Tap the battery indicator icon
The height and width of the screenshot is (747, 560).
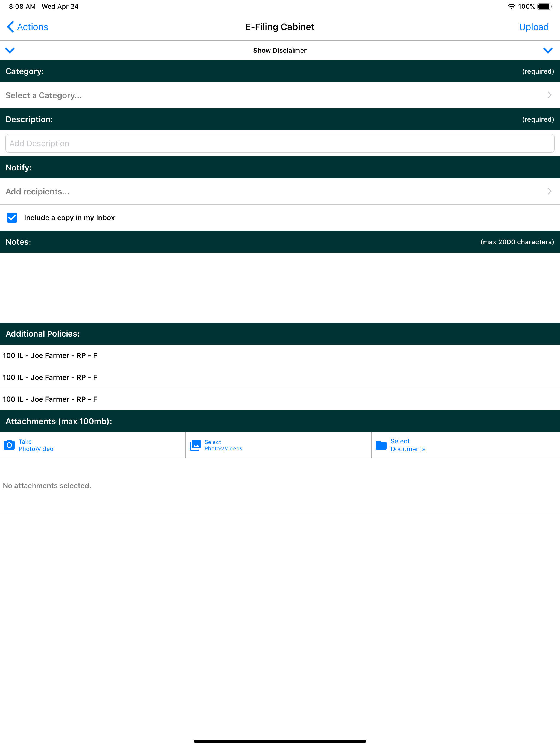544,6
